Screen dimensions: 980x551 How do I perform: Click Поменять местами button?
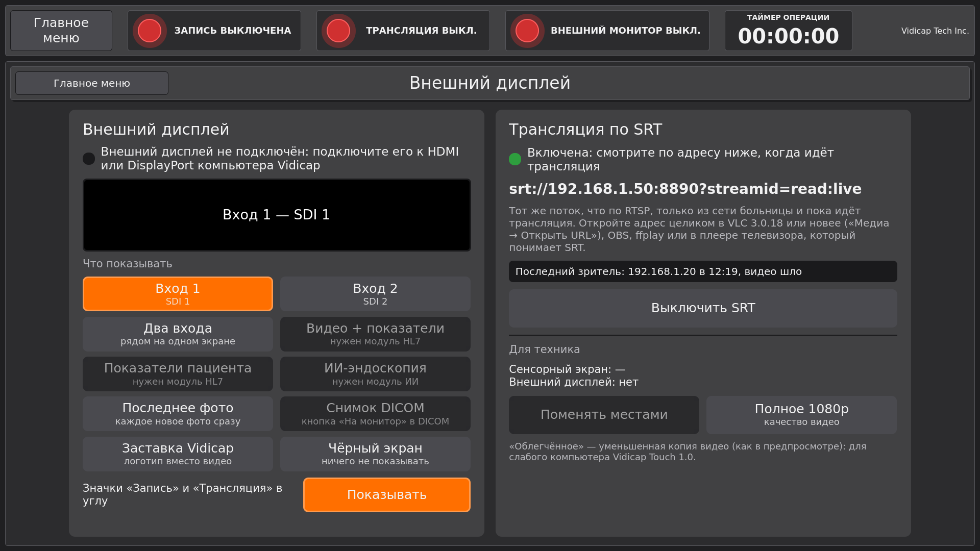(x=604, y=415)
